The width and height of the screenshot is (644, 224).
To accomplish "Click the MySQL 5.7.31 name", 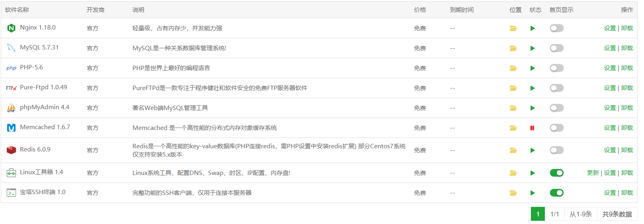I will click(39, 47).
